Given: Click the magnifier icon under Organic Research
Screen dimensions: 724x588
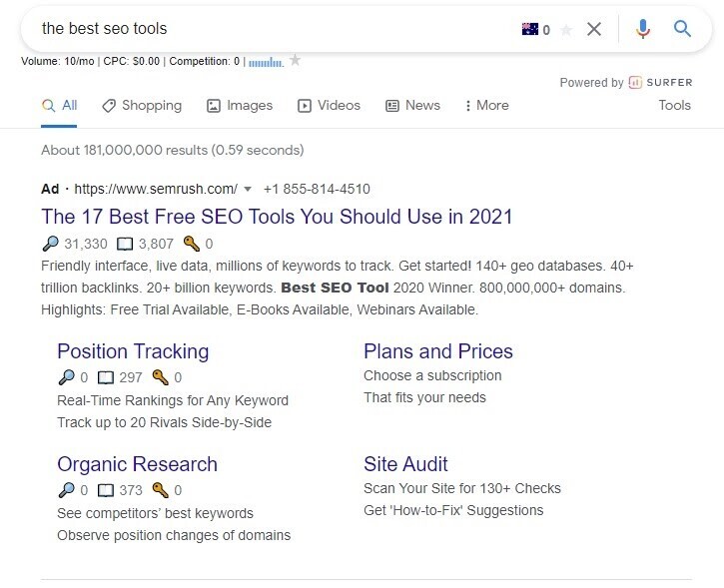Looking at the screenshot, I should point(67,490).
